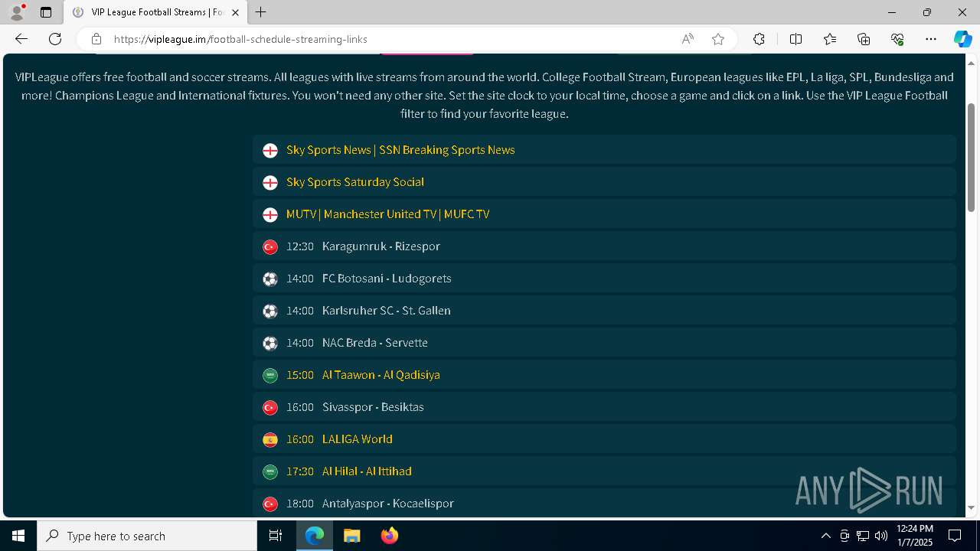
Task: View site information lock icon
Action: [96, 39]
